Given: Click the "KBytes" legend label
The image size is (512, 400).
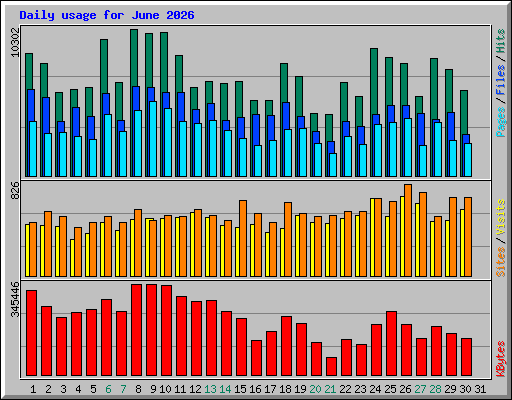Looking at the screenshot, I should click(501, 359).
